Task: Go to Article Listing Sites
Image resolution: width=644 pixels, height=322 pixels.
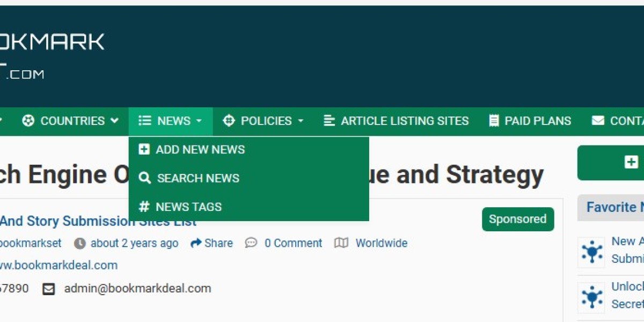Action: [x=397, y=121]
